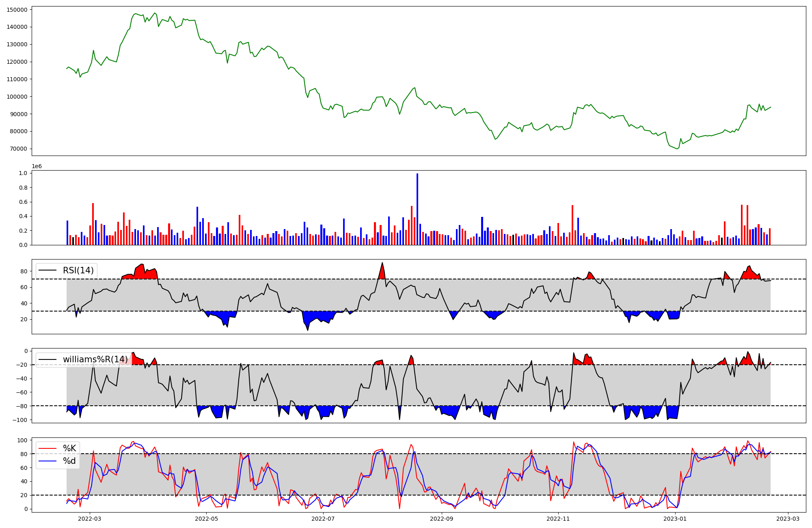Click the RSI(14) legend label
Image resolution: width=812 pixels, height=528 pixels.
[x=78, y=270]
